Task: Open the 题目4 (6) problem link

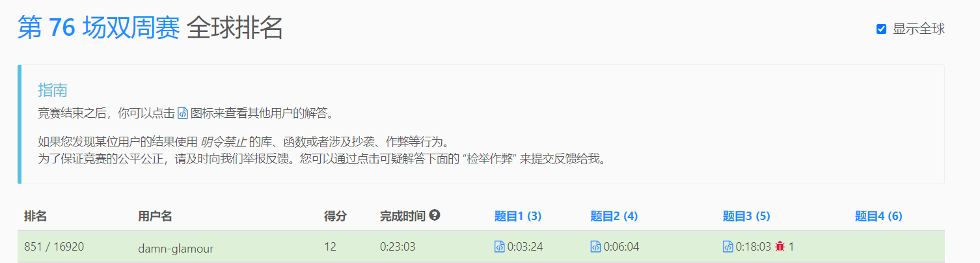Action: [878, 216]
